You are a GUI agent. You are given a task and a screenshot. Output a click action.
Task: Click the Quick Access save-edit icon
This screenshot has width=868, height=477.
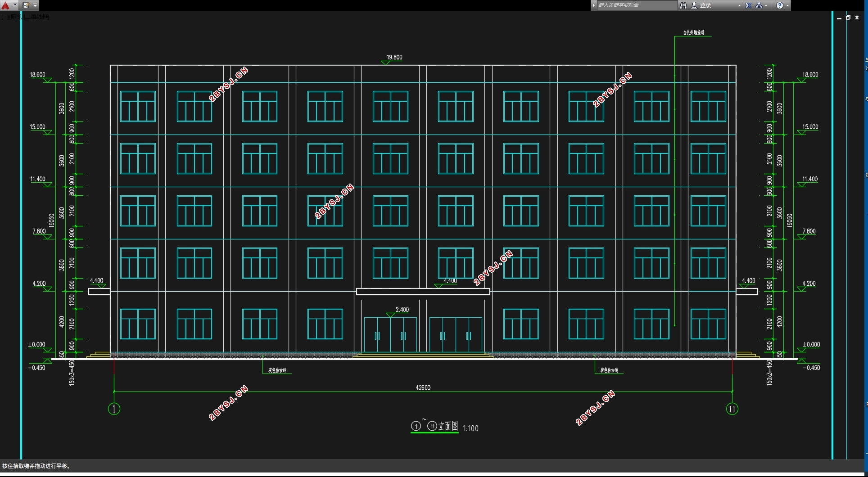pos(26,5)
